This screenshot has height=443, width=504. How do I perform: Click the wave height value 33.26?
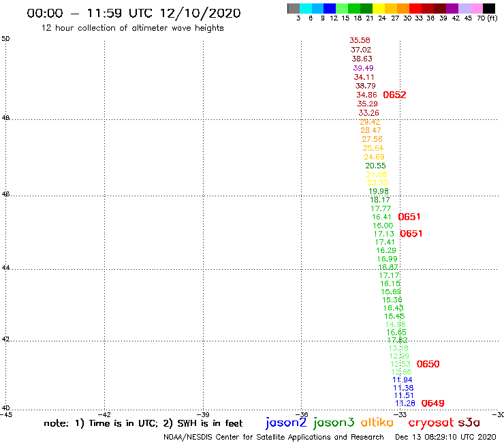pos(369,113)
